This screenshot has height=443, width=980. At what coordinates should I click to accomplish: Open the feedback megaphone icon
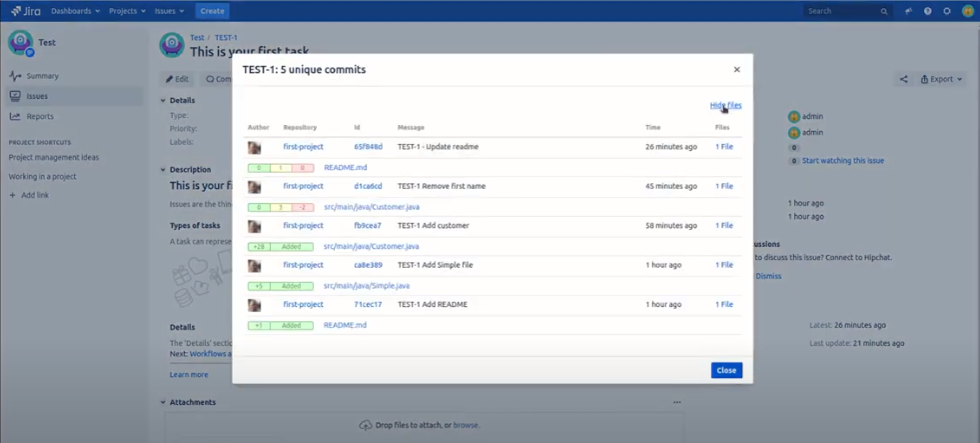click(908, 11)
